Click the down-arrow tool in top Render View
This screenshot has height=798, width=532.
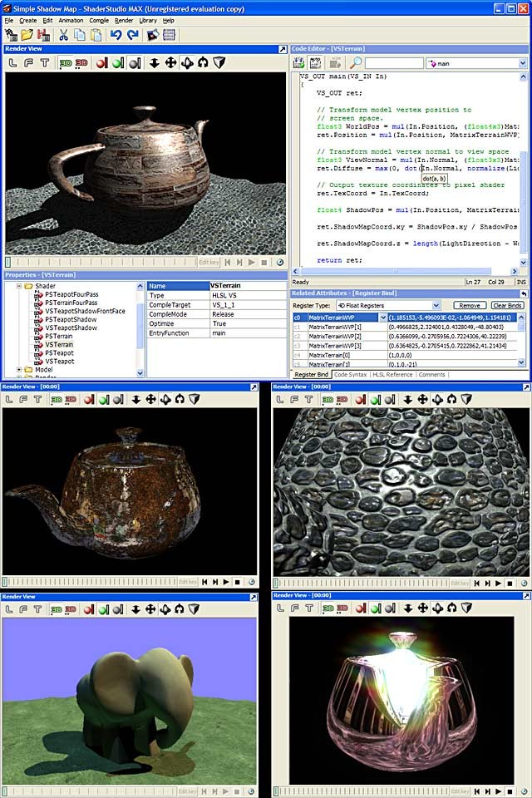tap(155, 62)
